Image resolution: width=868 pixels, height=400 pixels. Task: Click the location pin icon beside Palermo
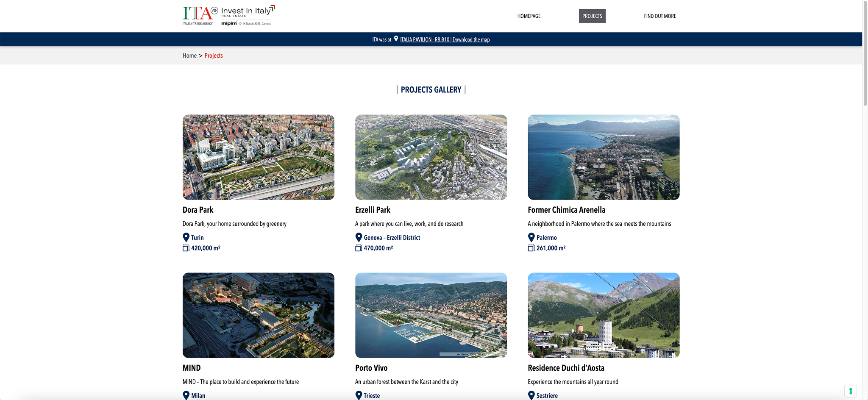point(531,237)
